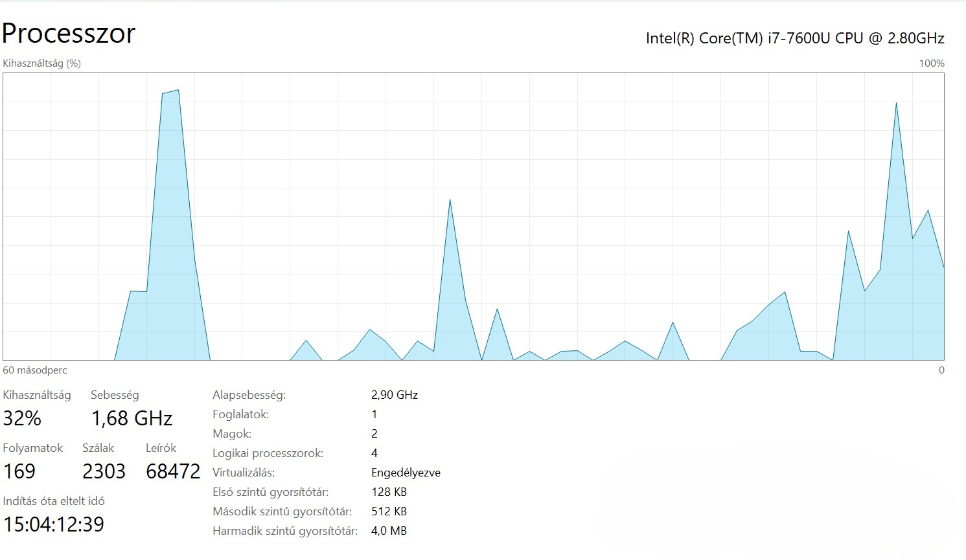This screenshot has width=966, height=560.
Task: Click the 60 másodperc label below the graph
Action: point(35,370)
